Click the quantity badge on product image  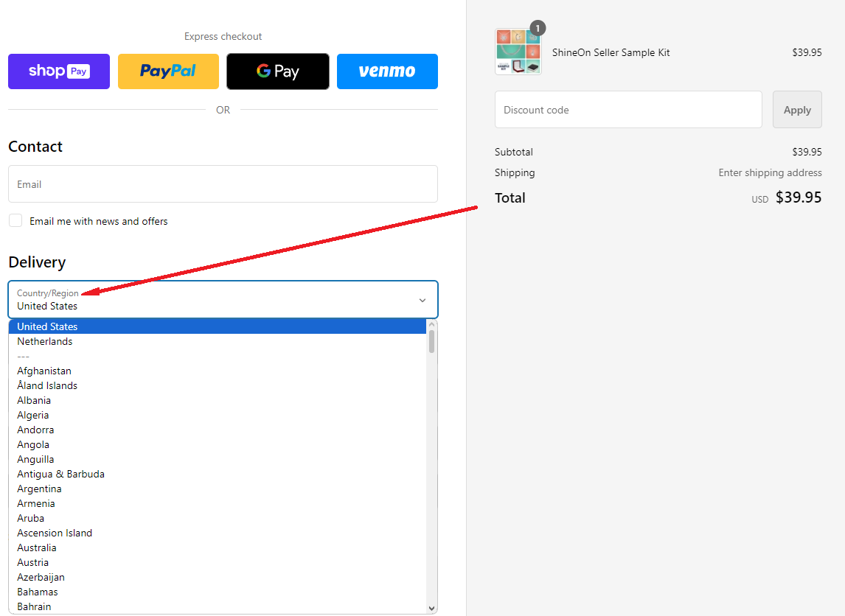[x=538, y=28]
